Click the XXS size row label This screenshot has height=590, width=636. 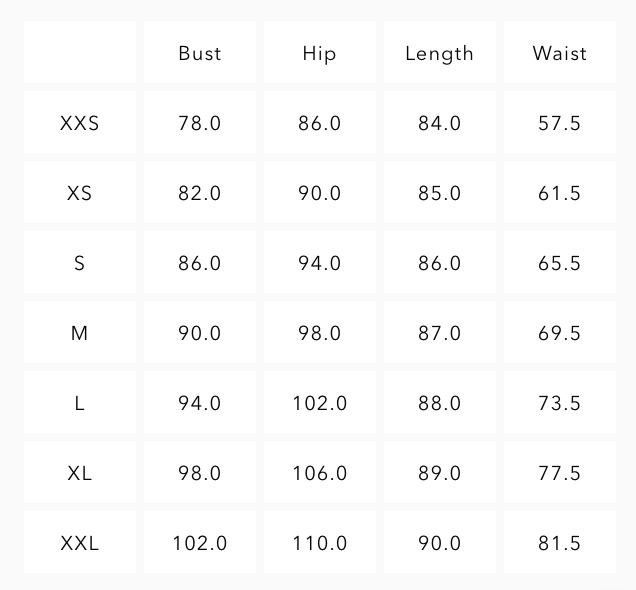tap(80, 123)
